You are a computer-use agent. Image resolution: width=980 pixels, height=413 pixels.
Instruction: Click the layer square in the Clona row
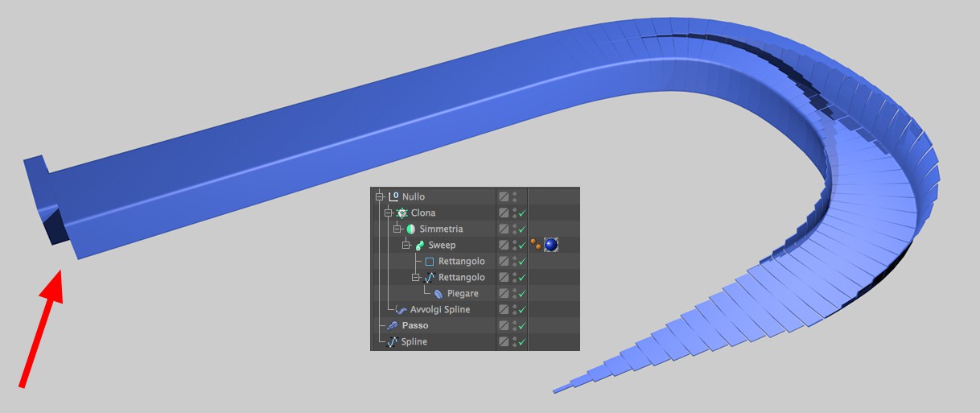504,213
